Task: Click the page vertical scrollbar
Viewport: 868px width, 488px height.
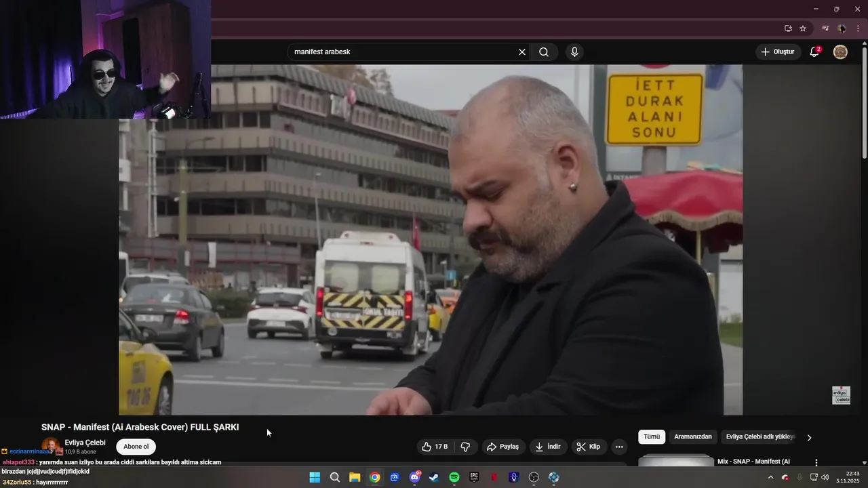Action: pos(864,102)
